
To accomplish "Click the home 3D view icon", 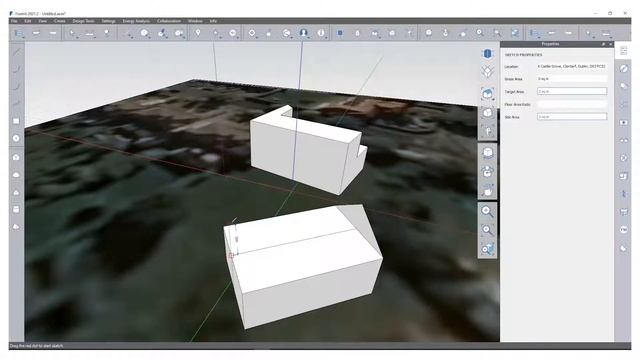I will (487, 94).
